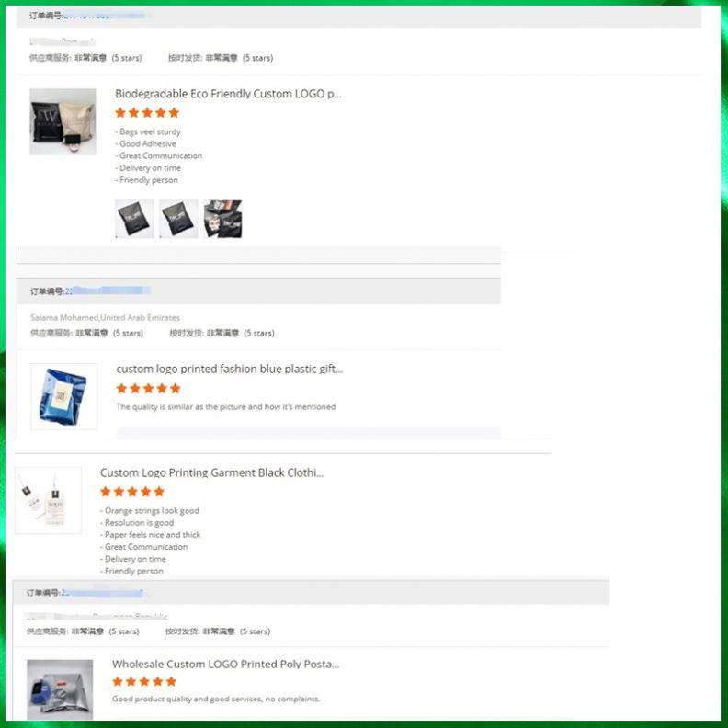
Task: Click star rating under Garment Black Clothing product
Action: coord(132,492)
